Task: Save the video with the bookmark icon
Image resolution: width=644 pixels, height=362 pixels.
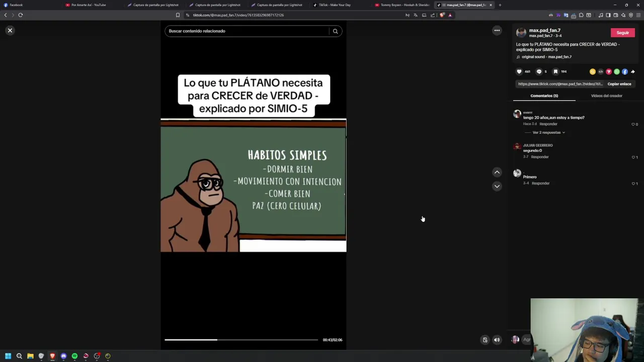Action: point(555,71)
